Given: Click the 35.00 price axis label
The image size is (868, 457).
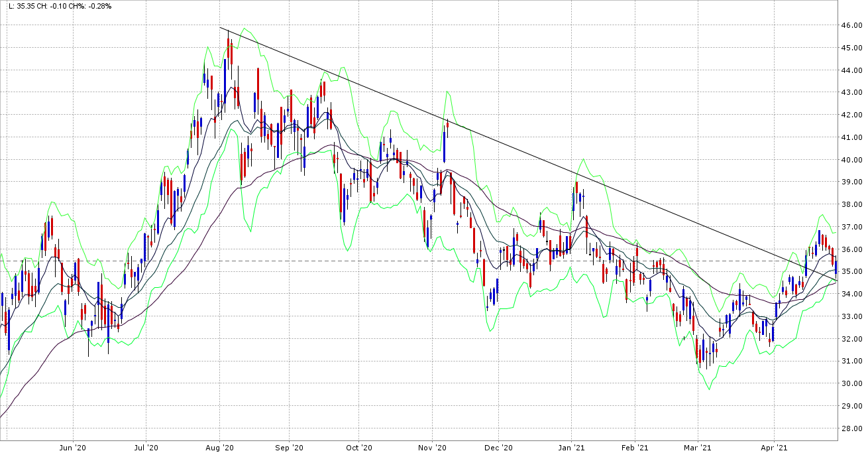Looking at the screenshot, I should 851,272.
